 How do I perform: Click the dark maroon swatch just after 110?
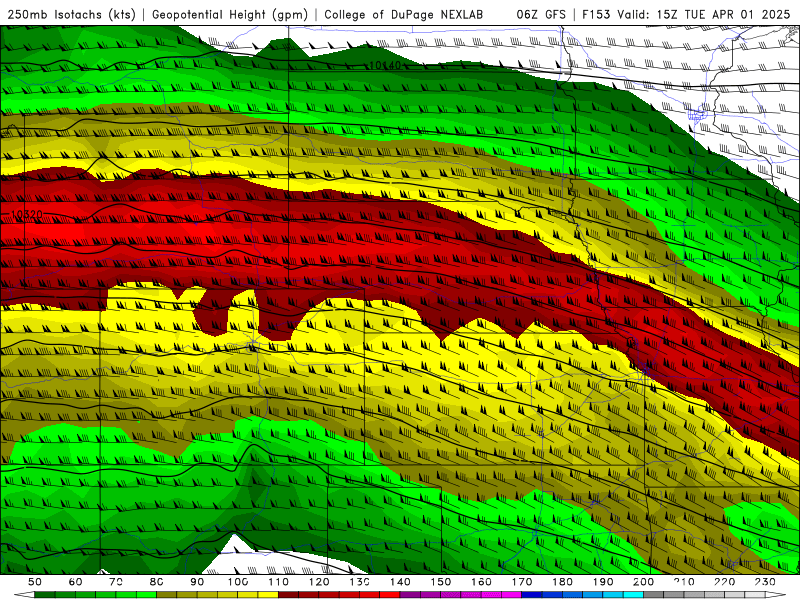pos(289,595)
